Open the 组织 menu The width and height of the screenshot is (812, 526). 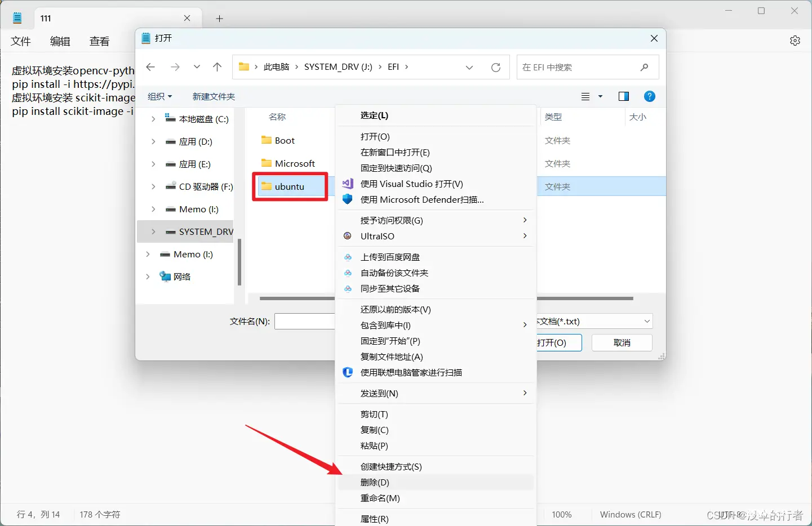pos(160,96)
